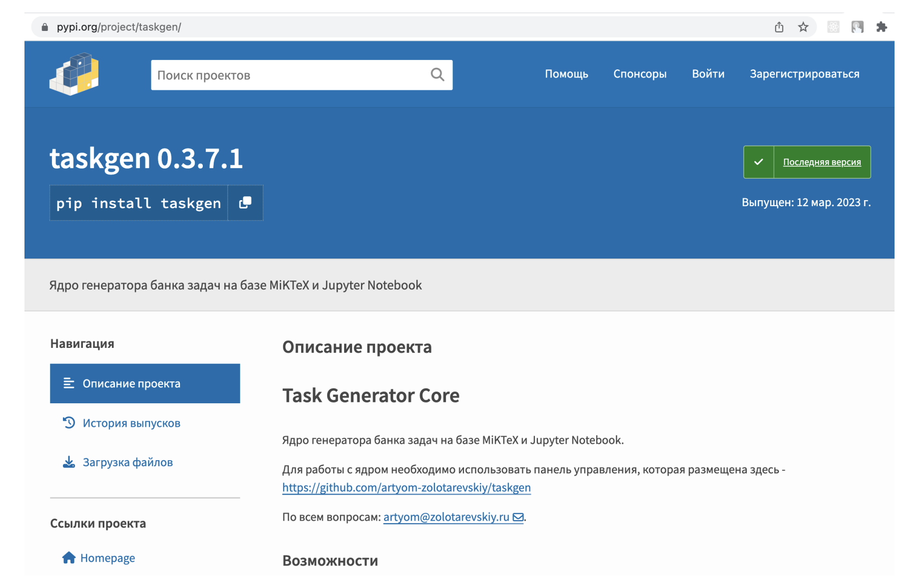Viewport: 924px width, 583px height.
Task: Click the browser share icon
Action: pyautogui.click(x=779, y=27)
